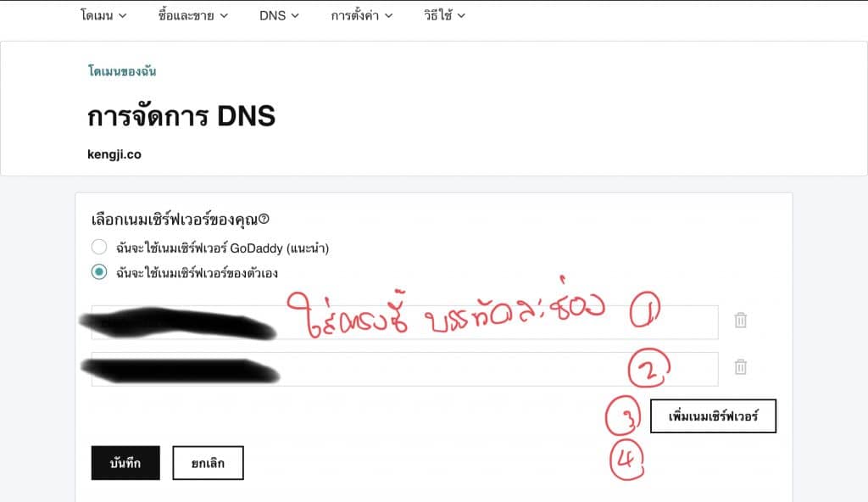The image size is (868, 502).
Task: Open the การตั้งค่า menu
Action: 362,15
